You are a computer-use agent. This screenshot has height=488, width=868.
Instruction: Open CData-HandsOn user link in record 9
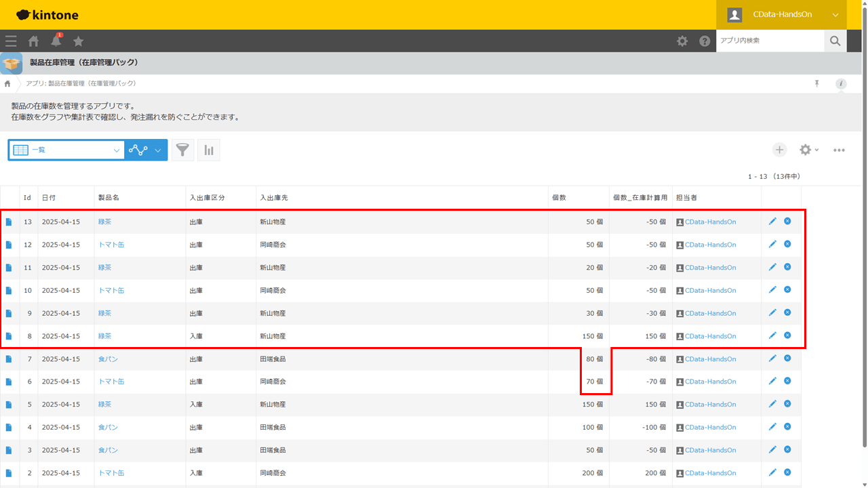click(x=710, y=313)
